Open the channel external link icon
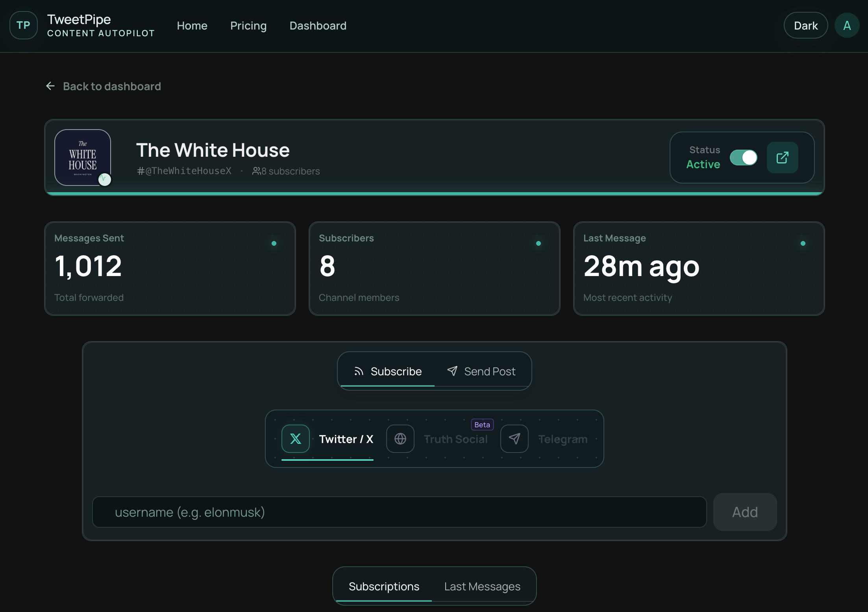This screenshot has height=612, width=868. tap(782, 158)
